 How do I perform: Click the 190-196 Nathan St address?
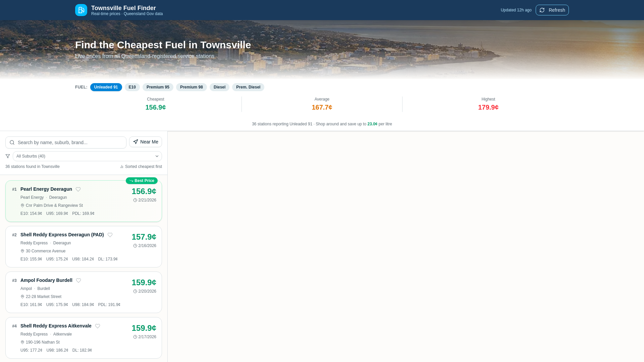pyautogui.click(x=43, y=342)
